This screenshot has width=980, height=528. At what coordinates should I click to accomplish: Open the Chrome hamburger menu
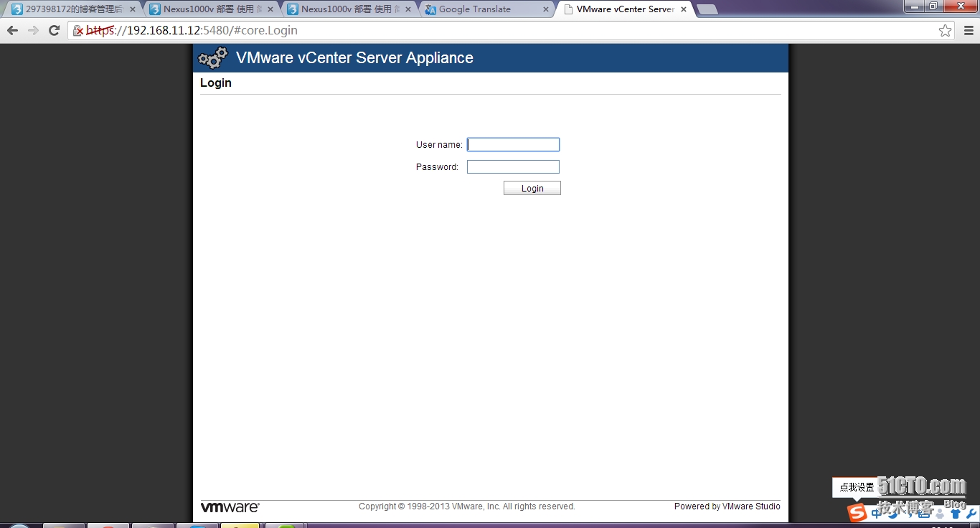click(969, 30)
